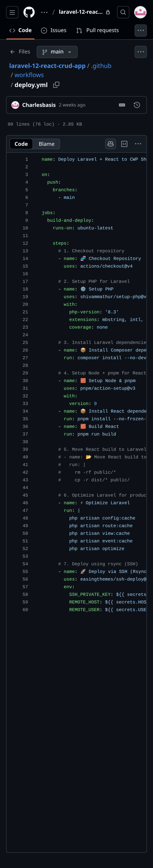Click the GitHub logo

pyautogui.click(x=29, y=12)
